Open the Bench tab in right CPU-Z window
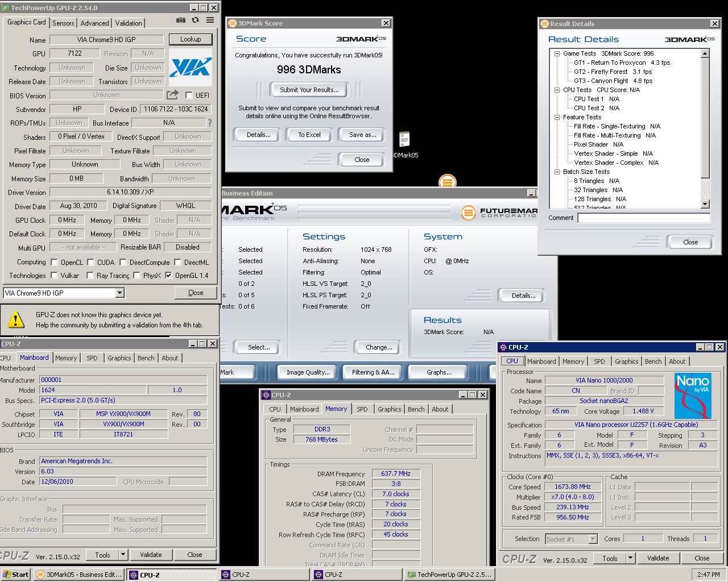The width and height of the screenshot is (728, 582). 653,361
